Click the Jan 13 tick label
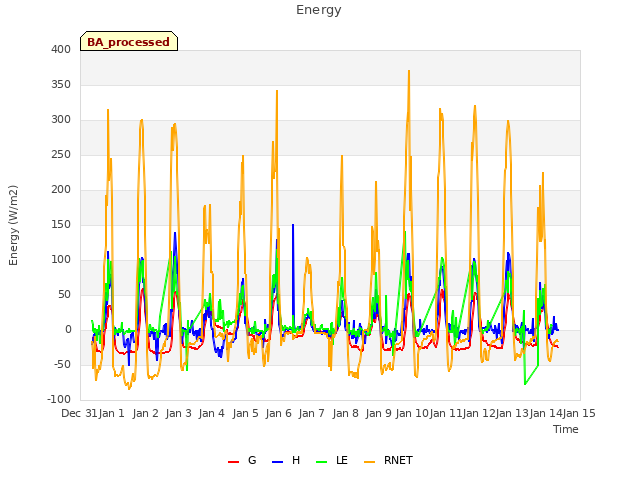The width and height of the screenshot is (640, 480). [x=512, y=413]
